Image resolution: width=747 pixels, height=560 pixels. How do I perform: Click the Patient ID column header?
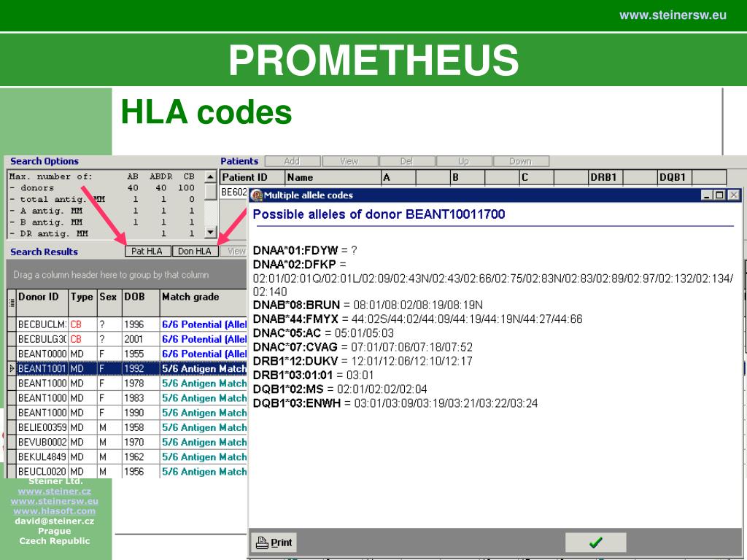(x=252, y=177)
